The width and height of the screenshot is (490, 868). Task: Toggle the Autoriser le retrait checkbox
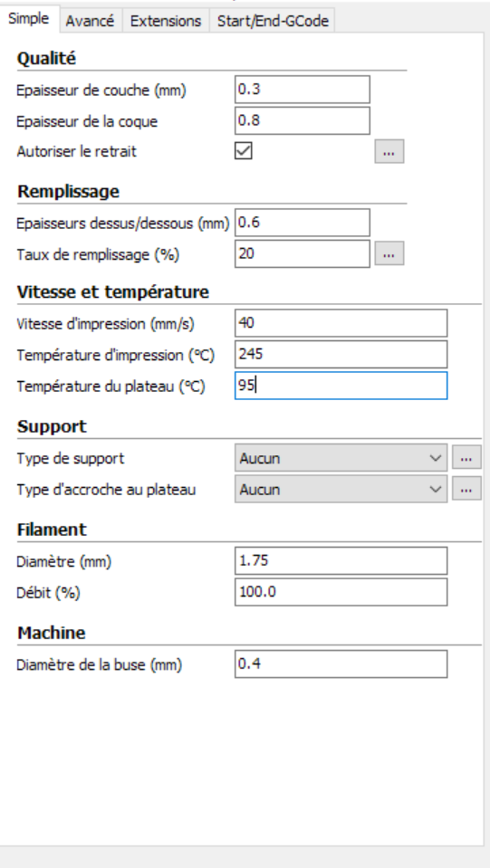tap(244, 151)
